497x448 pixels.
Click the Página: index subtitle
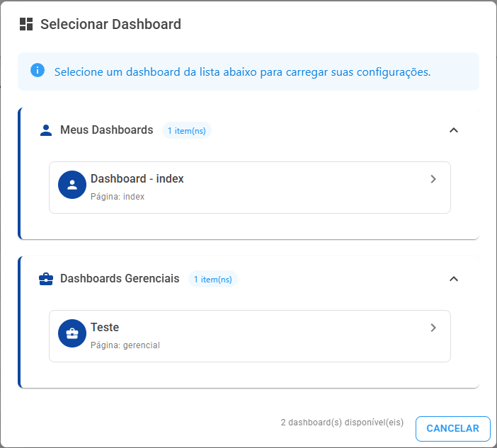click(118, 197)
